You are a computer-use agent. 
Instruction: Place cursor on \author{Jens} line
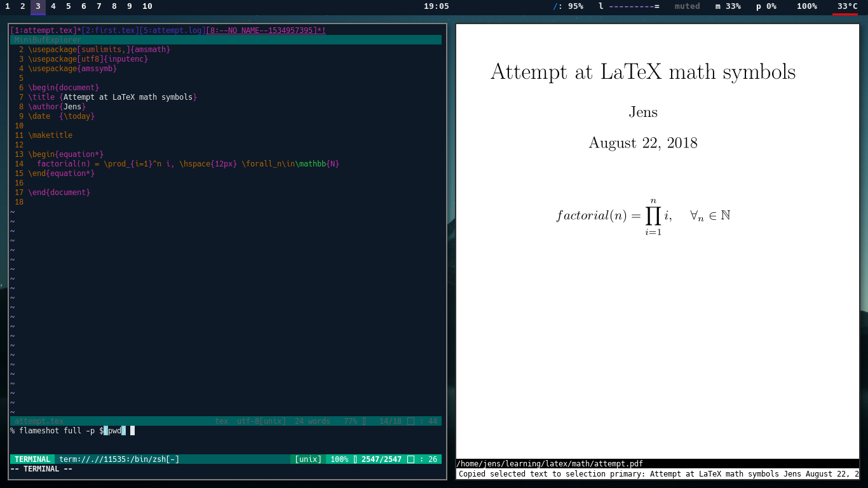57,107
